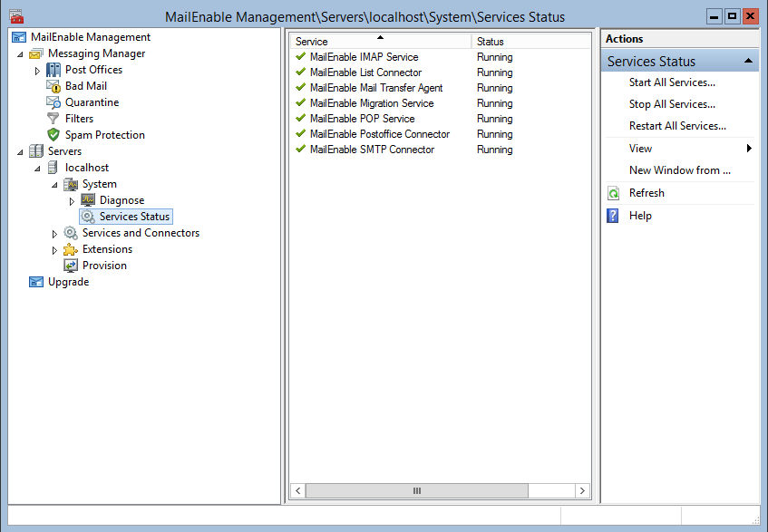Viewport: 768px width, 532px height.
Task: Choose New Window from Here action
Action: coord(680,170)
